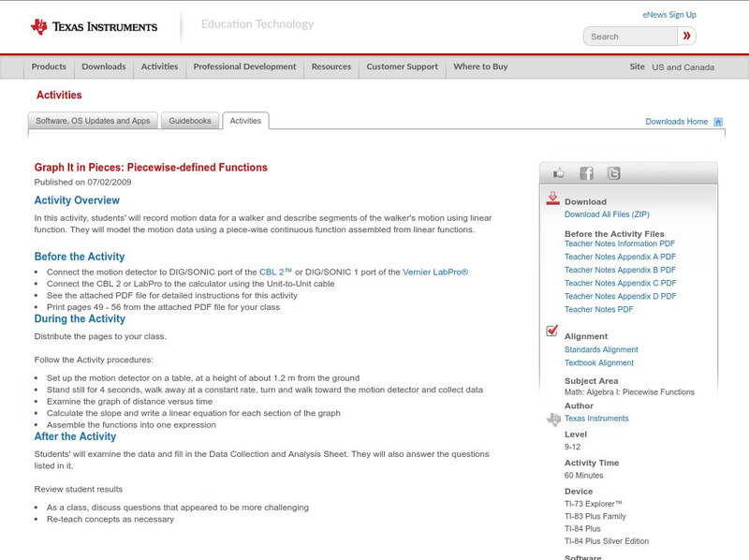Screen dimensions: 749x560
Task: Open the Standards Alignment link
Action: point(601,349)
